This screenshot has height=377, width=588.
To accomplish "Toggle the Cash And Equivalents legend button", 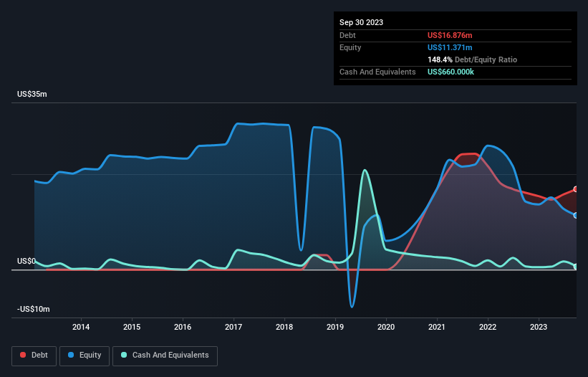I will coord(165,355).
